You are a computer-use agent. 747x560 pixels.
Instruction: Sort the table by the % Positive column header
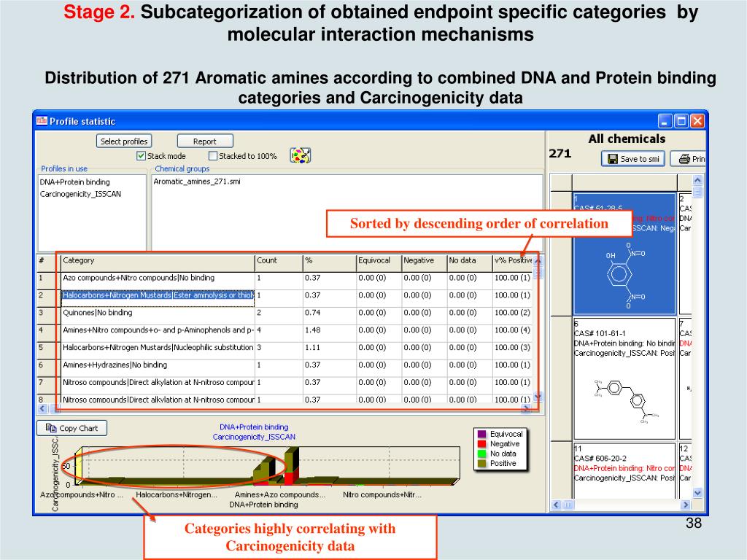(512, 260)
